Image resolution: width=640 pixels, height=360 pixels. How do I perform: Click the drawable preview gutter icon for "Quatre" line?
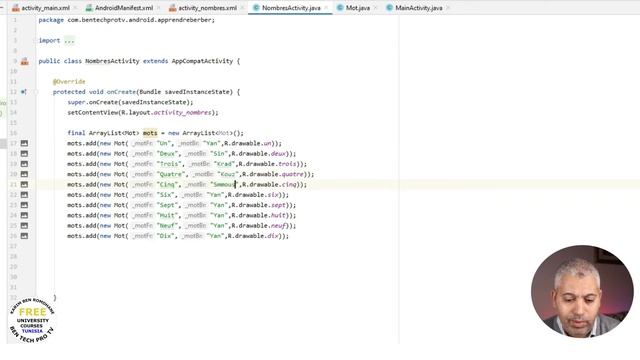[x=24, y=174]
